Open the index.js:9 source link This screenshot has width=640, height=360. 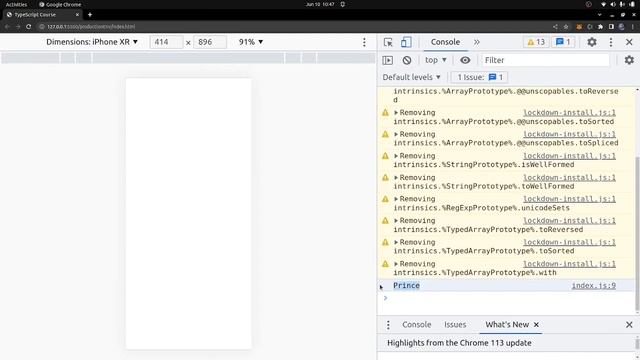coord(593,285)
